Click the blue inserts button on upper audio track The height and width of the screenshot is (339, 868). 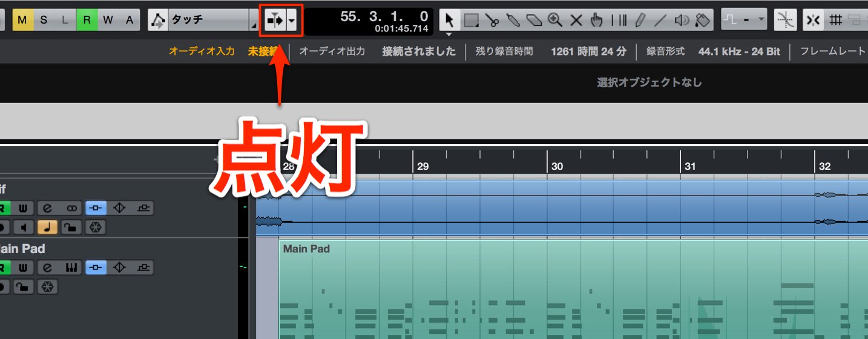click(x=96, y=208)
